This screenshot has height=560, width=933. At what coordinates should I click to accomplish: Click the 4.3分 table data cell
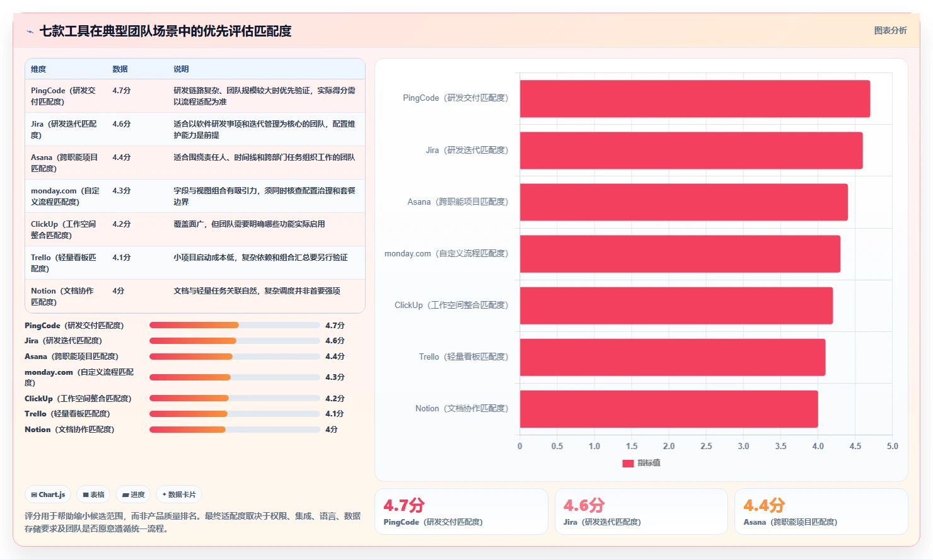[x=122, y=191]
